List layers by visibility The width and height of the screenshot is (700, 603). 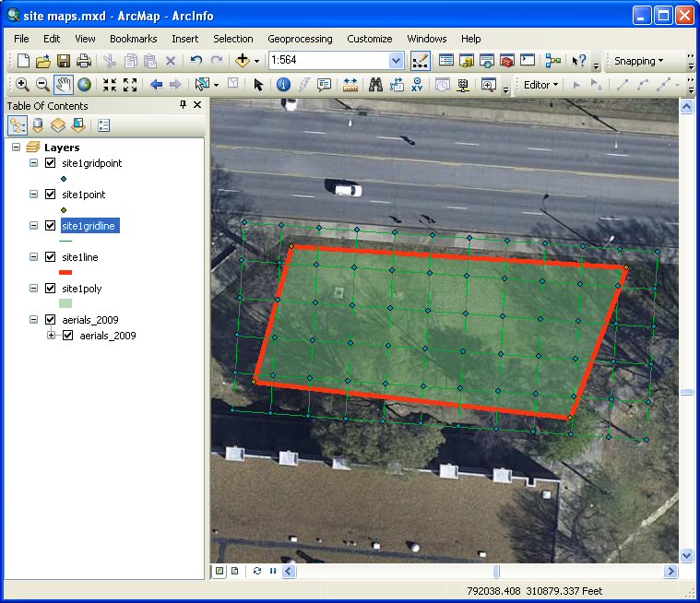tap(58, 125)
